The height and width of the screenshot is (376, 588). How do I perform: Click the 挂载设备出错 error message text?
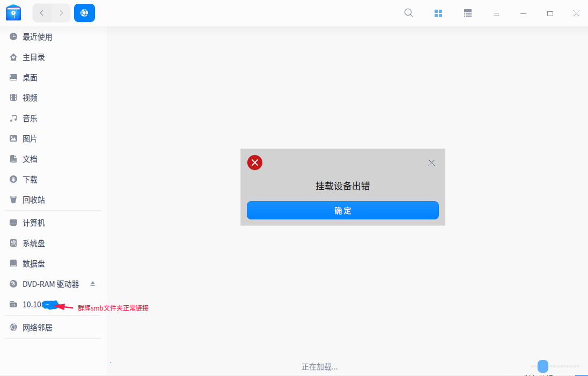[343, 186]
